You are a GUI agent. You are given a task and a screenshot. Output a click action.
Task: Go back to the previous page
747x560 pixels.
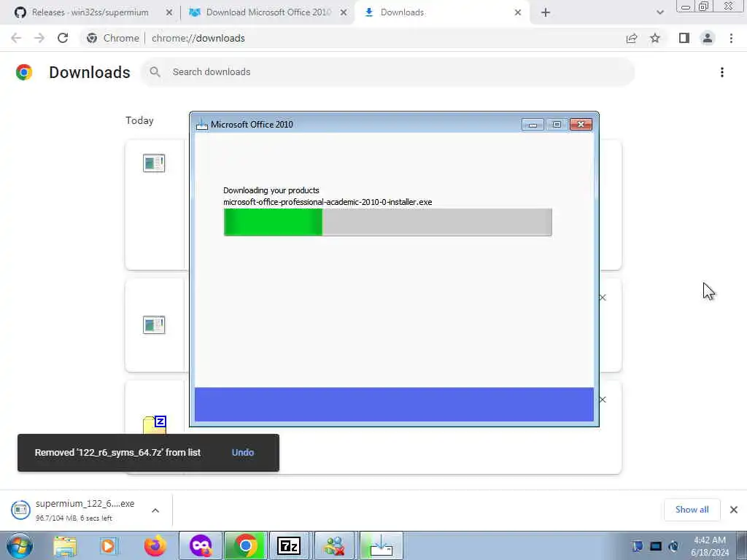16,38
